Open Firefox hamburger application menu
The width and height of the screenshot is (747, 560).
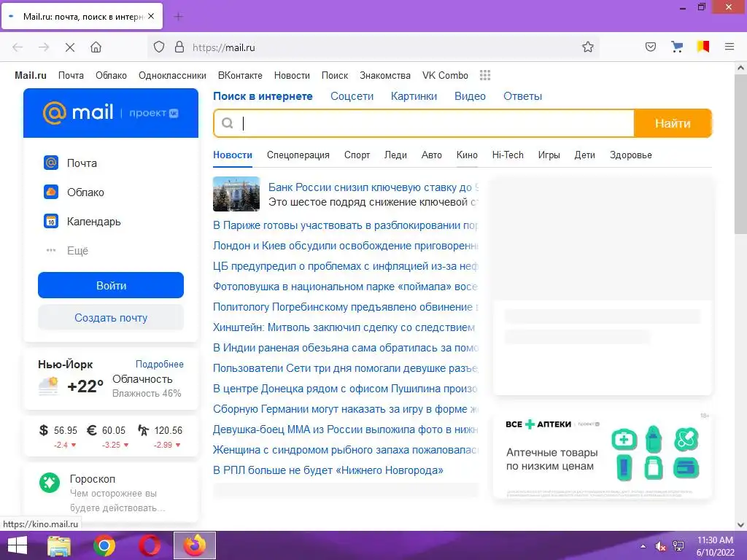pyautogui.click(x=729, y=47)
